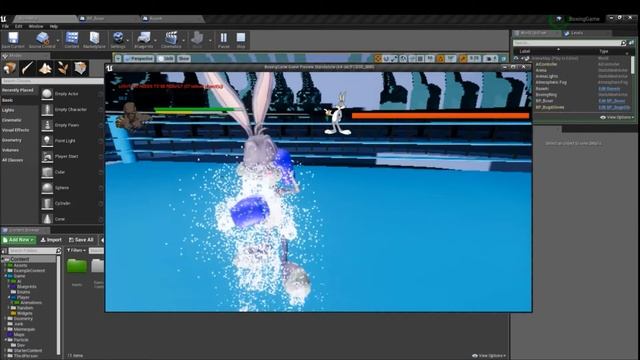Click the Add New button

point(19,240)
